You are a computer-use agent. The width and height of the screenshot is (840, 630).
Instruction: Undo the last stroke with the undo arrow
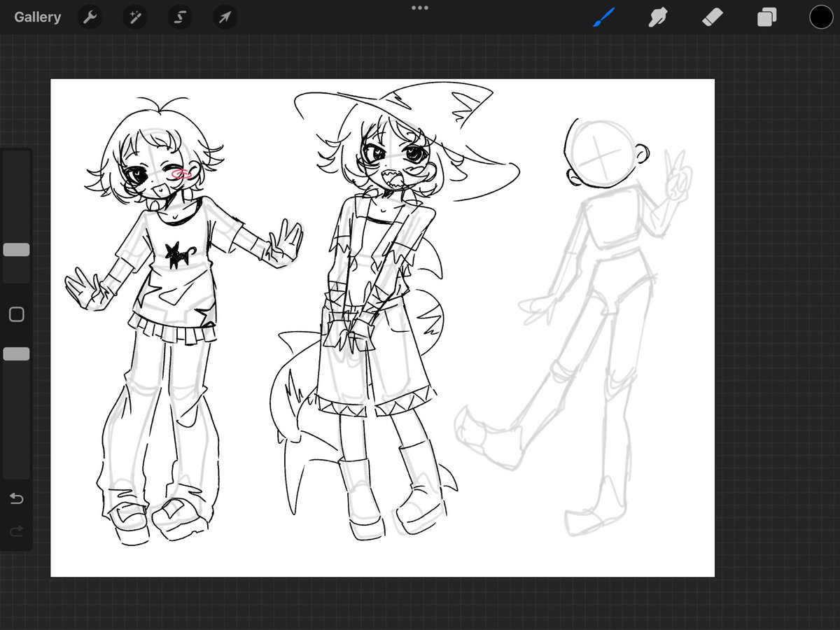click(x=16, y=498)
